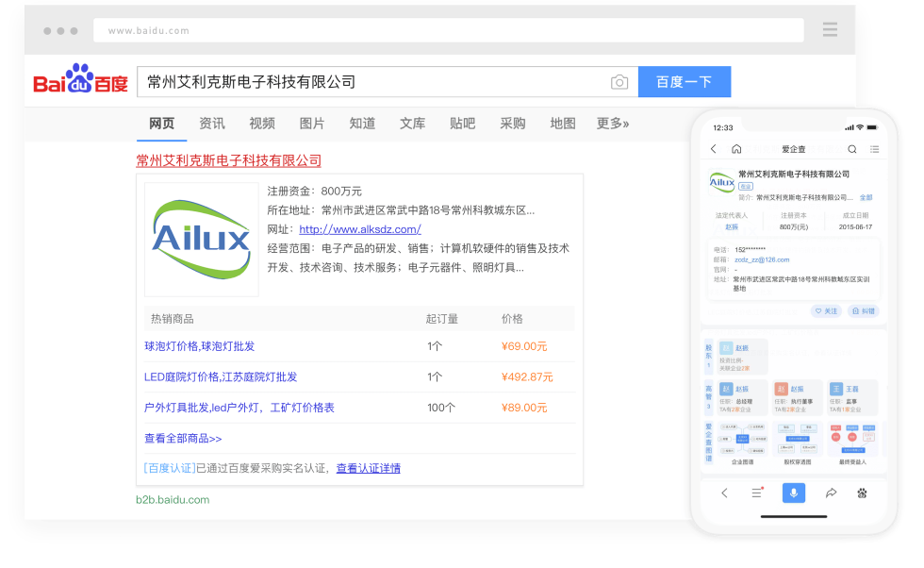Tap the bottom back arrow on phone
Screen dimensions: 924x568
[725, 493]
